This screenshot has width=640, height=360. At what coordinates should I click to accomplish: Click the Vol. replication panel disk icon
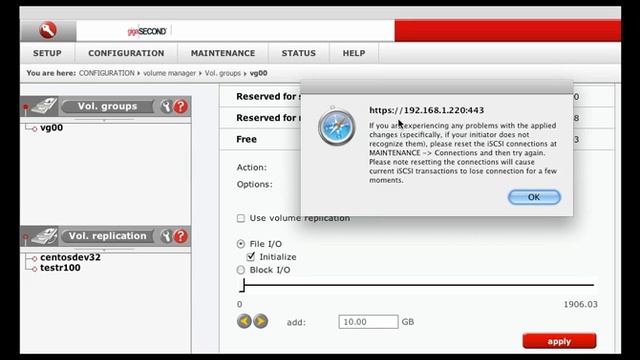pos(44,236)
